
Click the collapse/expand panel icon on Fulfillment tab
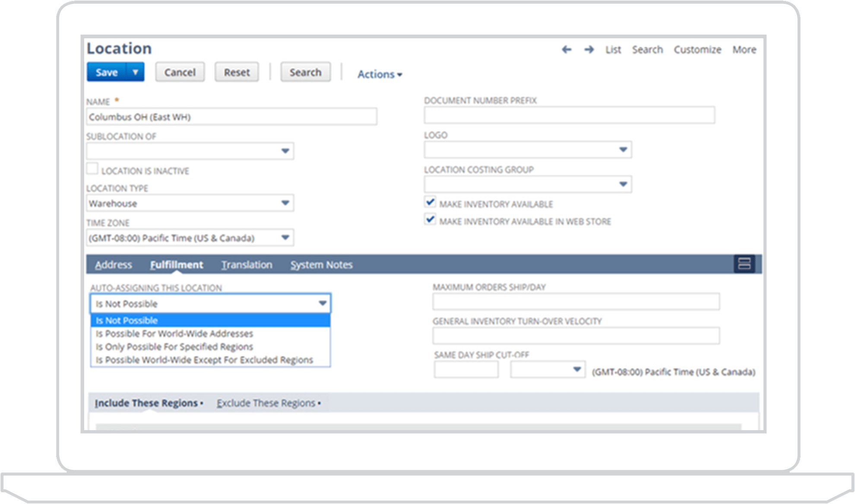pyautogui.click(x=745, y=265)
